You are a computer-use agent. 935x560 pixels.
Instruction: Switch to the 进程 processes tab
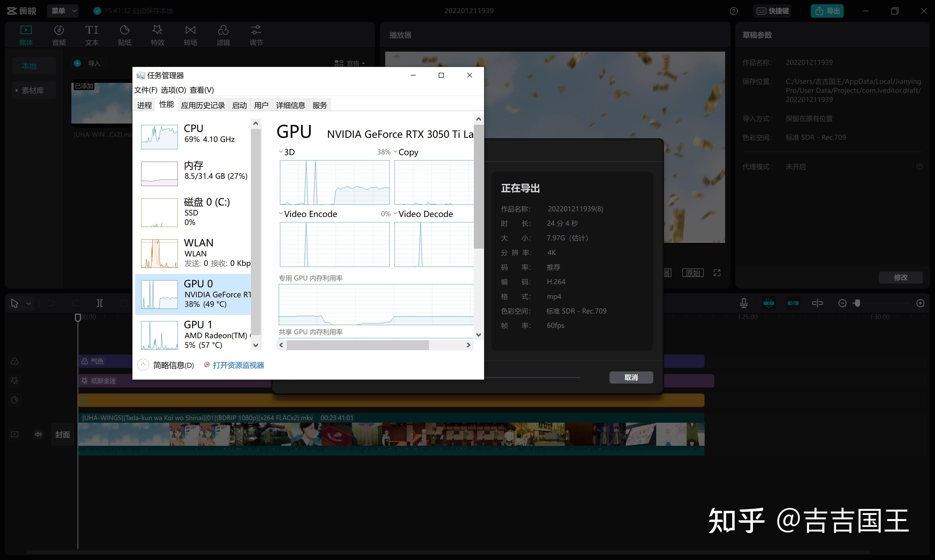[x=144, y=105]
